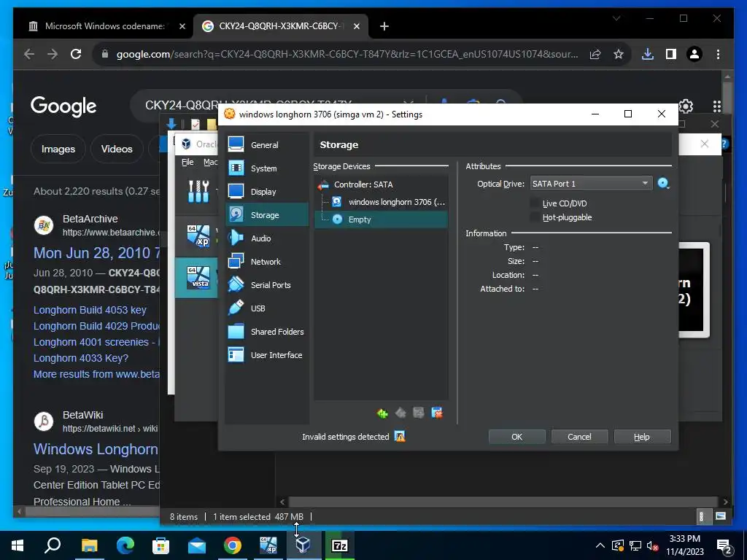The image size is (747, 560).
Task: Open a new Chrome tab
Action: [384, 26]
